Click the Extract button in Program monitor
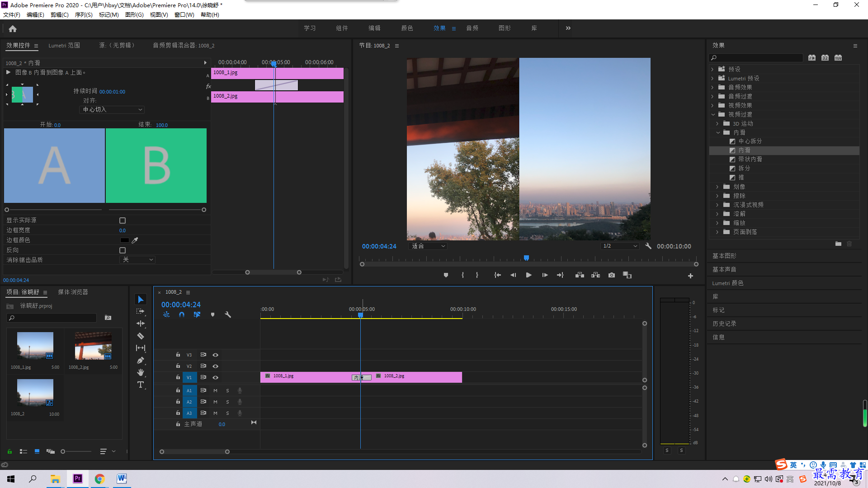This screenshot has height=488, width=868. pos(595,275)
